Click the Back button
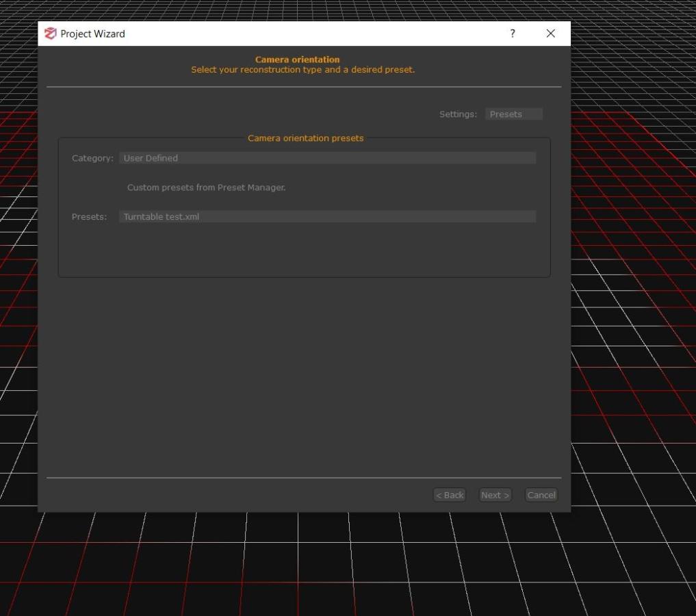Image resolution: width=696 pixels, height=616 pixels. (449, 495)
